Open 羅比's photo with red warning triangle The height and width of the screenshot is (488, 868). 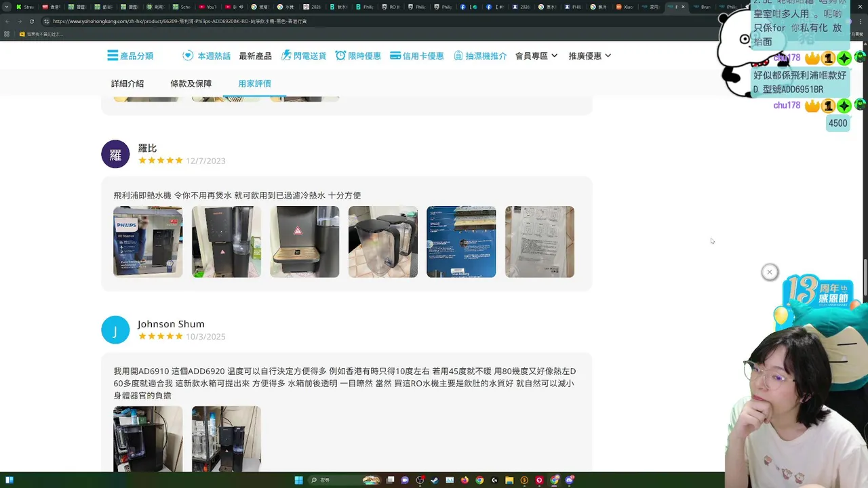[304, 241]
